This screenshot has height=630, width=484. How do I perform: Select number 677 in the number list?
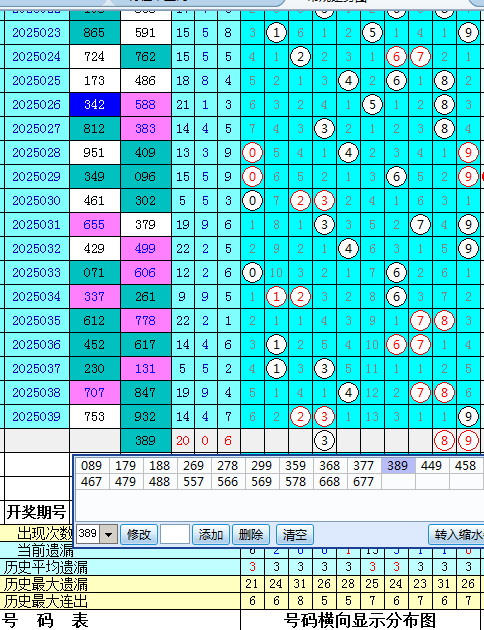tap(364, 481)
